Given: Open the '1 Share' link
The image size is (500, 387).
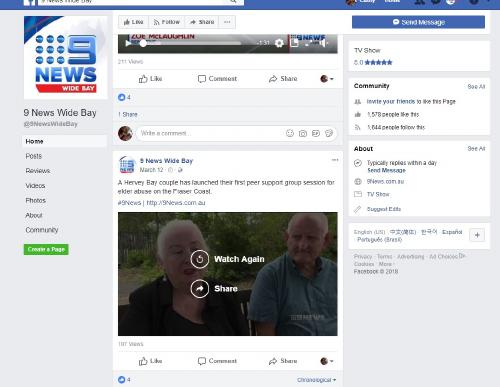Looking at the screenshot, I should pyautogui.click(x=128, y=114).
